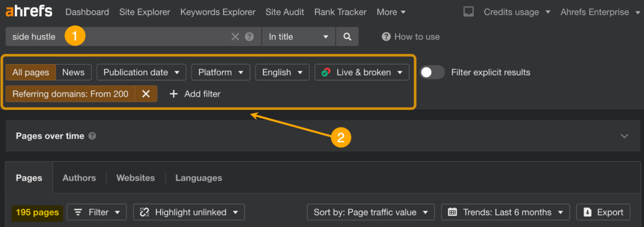The width and height of the screenshot is (644, 227).
Task: Click the Pages over time help icon
Action: pyautogui.click(x=92, y=136)
